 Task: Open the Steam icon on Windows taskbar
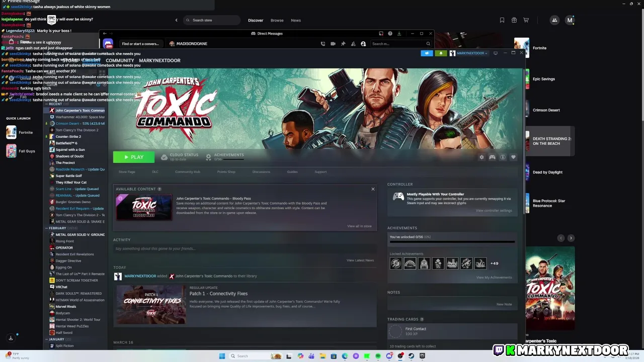coord(411,356)
